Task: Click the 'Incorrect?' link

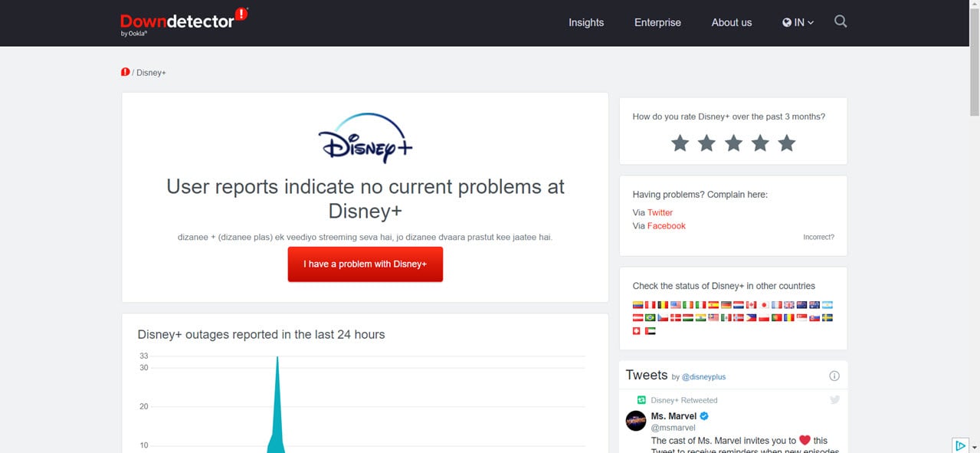Action: point(819,237)
